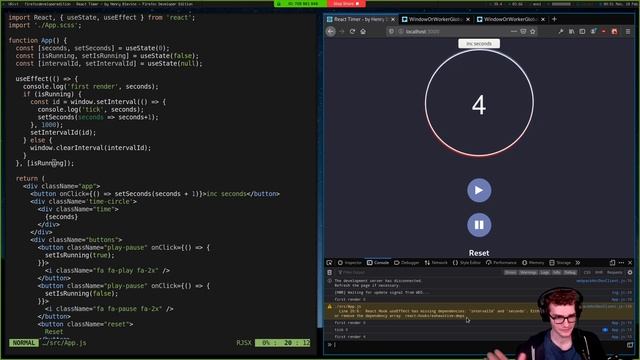640x360 pixels.
Task: Toggle the Requests console filter
Action: [x=614, y=272]
